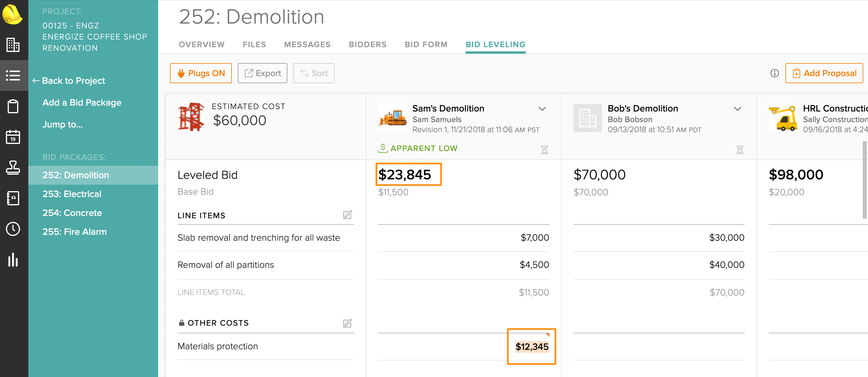Toggle hourglass icon under Bob's Demolition
This screenshot has width=868, height=377.
click(740, 150)
